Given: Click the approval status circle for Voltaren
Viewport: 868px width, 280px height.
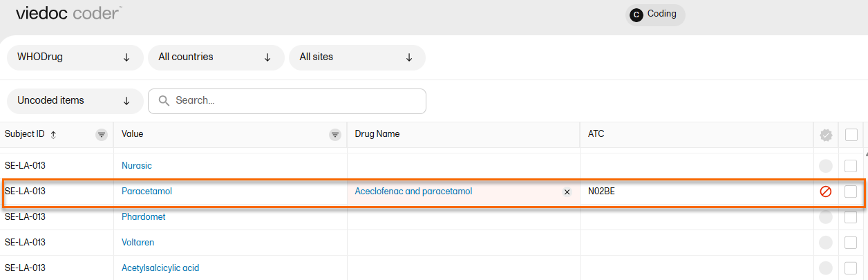Looking at the screenshot, I should pyautogui.click(x=825, y=243).
